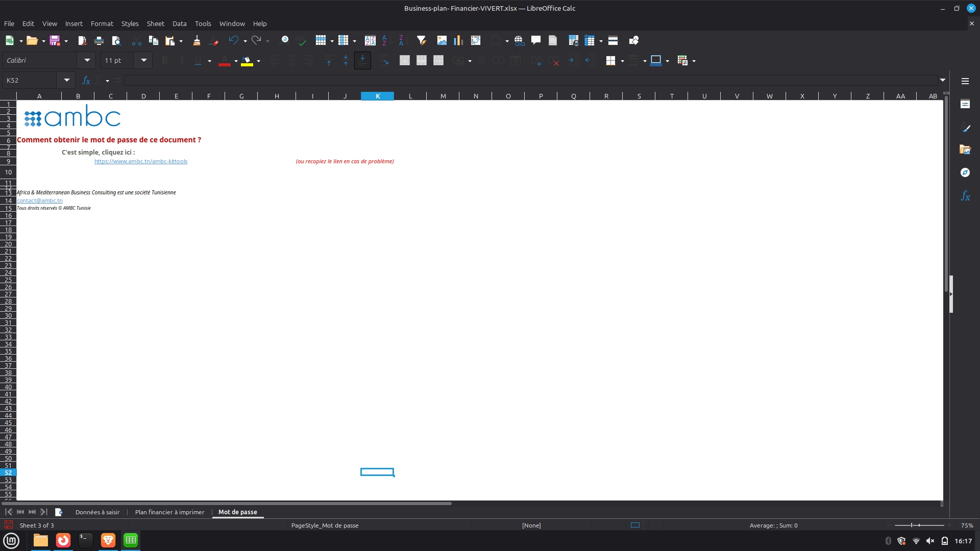Open the Sheet menu
The height and width of the screenshot is (551, 980).
[x=155, y=23]
